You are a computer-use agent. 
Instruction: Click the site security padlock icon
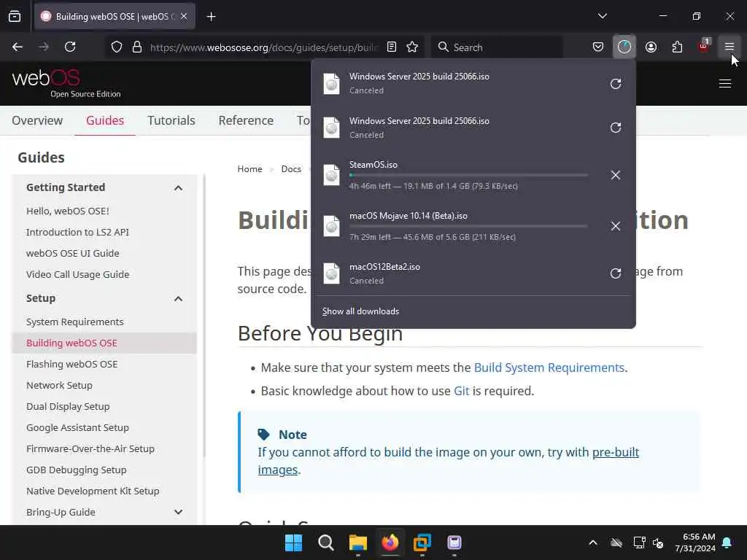tap(136, 47)
